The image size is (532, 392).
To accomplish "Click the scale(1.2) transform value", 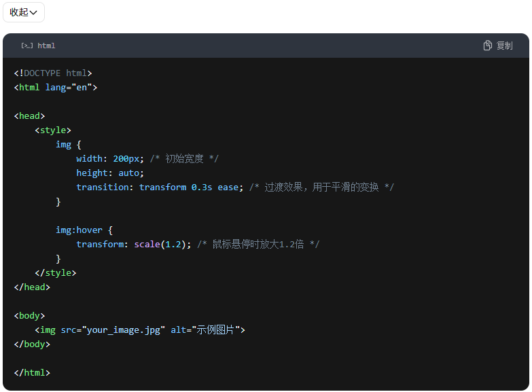I will click(x=162, y=245).
